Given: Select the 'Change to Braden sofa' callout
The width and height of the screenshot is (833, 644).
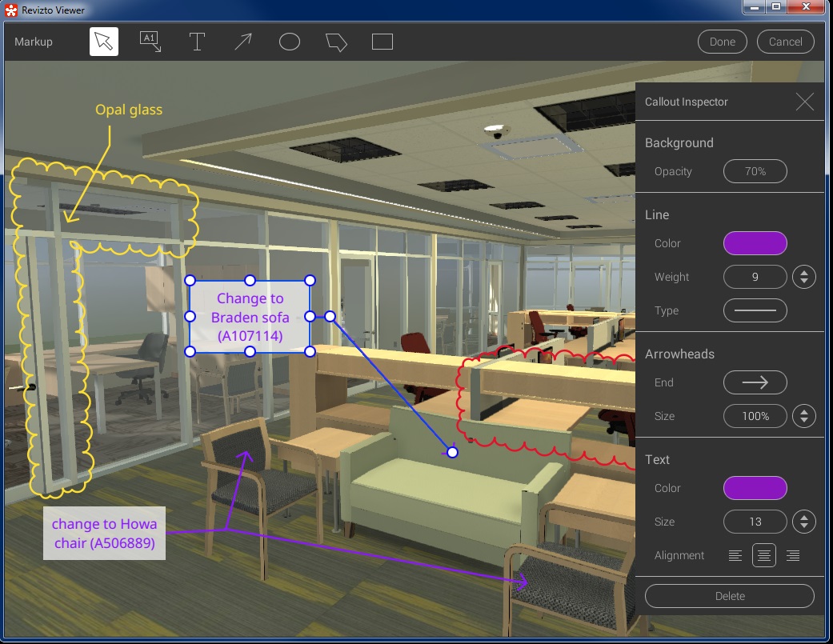Looking at the screenshot, I should pyautogui.click(x=250, y=317).
